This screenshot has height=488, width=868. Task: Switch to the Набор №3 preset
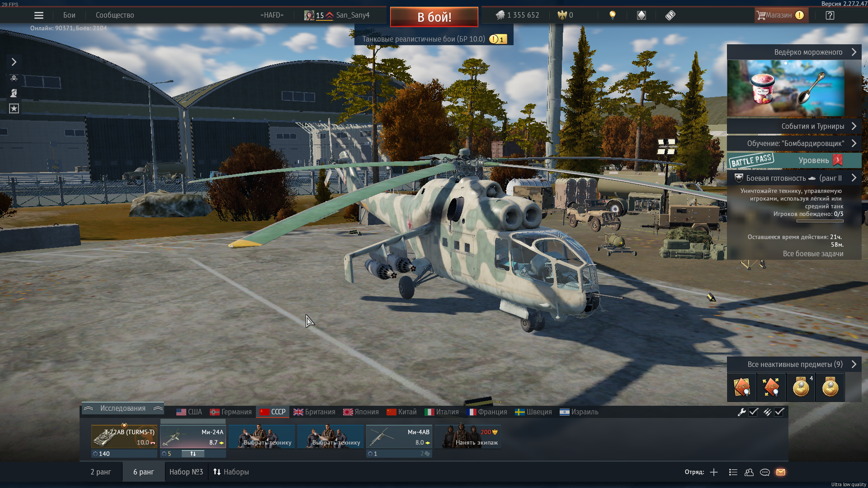[x=186, y=472]
